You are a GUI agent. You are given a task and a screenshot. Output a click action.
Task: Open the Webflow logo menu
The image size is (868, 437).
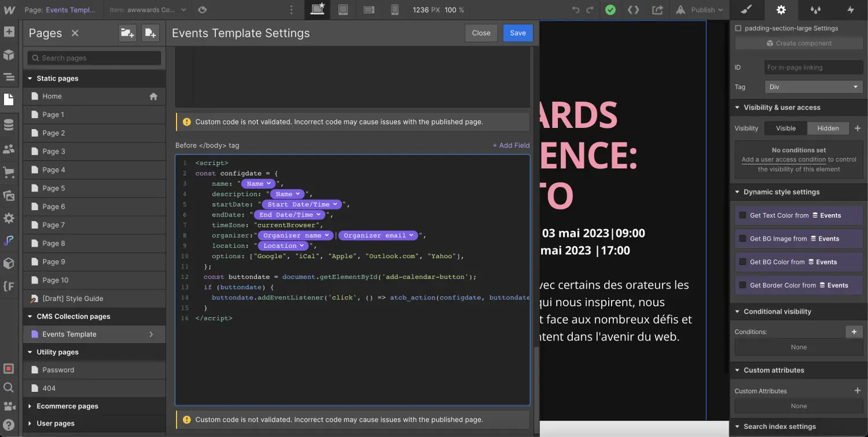click(x=9, y=9)
